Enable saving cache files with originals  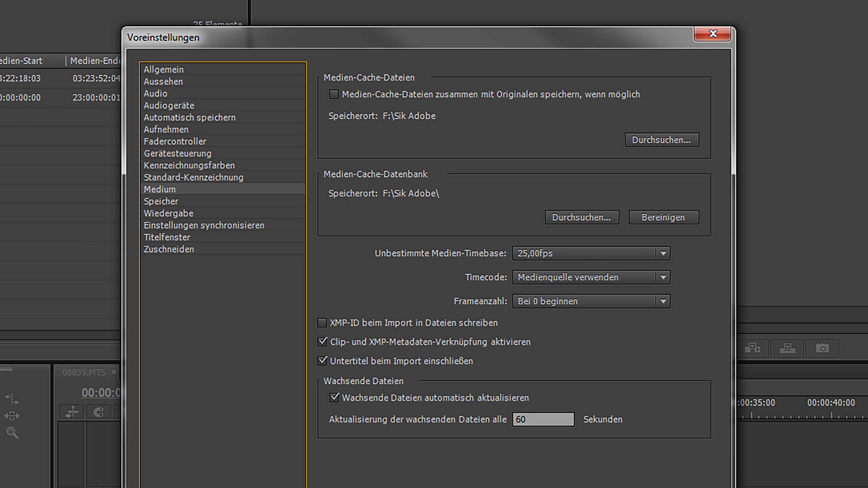334,94
